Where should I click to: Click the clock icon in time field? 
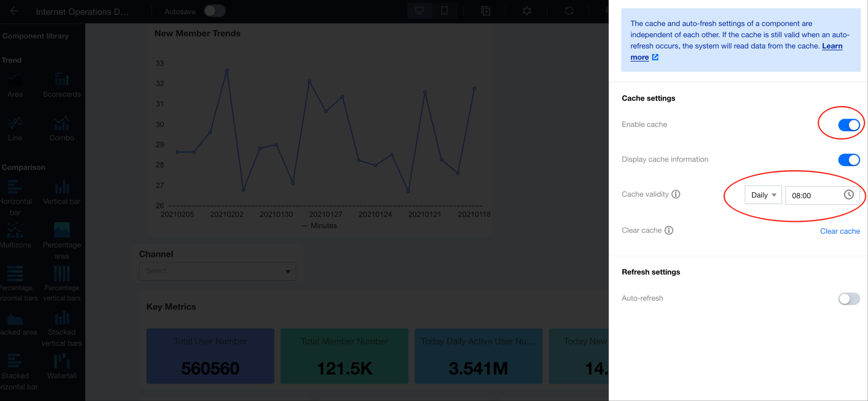click(x=849, y=195)
